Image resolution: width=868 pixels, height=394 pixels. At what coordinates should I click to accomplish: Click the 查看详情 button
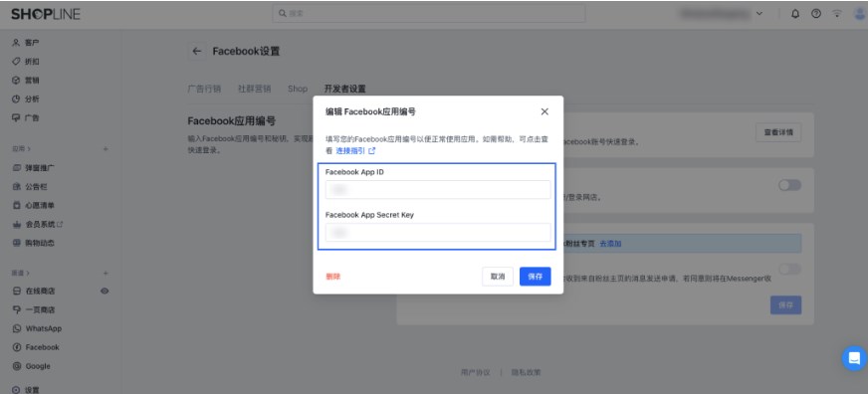pos(778,132)
